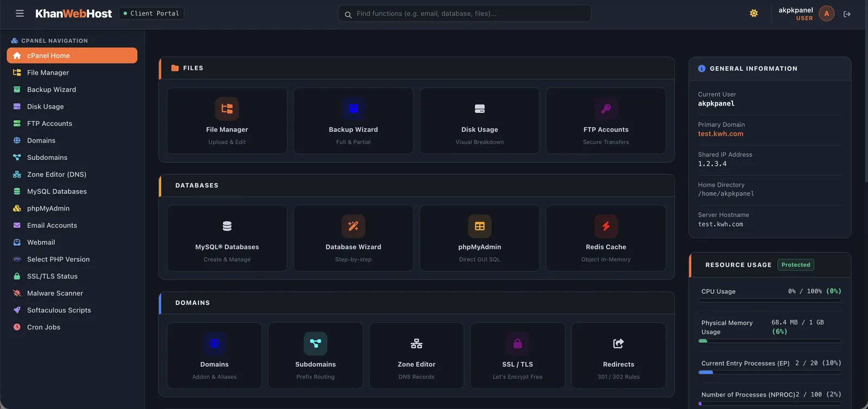Open the SSL / TLS card
This screenshot has width=868, height=409.
tap(518, 356)
